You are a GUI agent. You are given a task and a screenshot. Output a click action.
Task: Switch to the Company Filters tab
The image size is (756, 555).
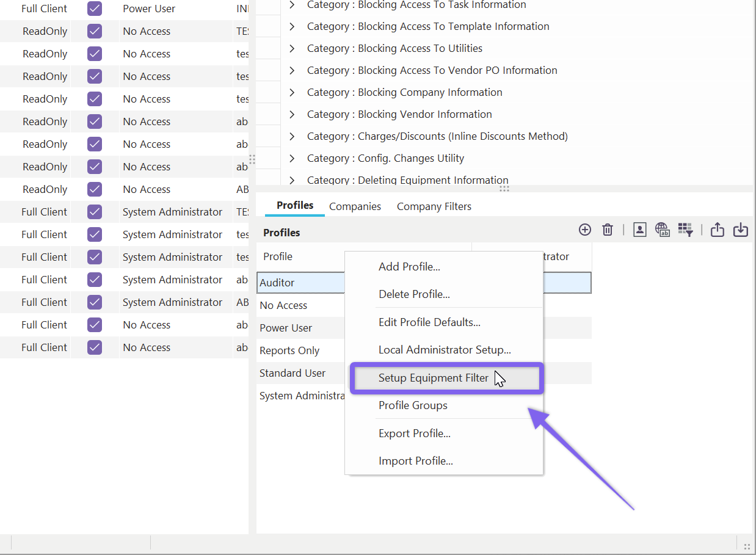(x=434, y=206)
